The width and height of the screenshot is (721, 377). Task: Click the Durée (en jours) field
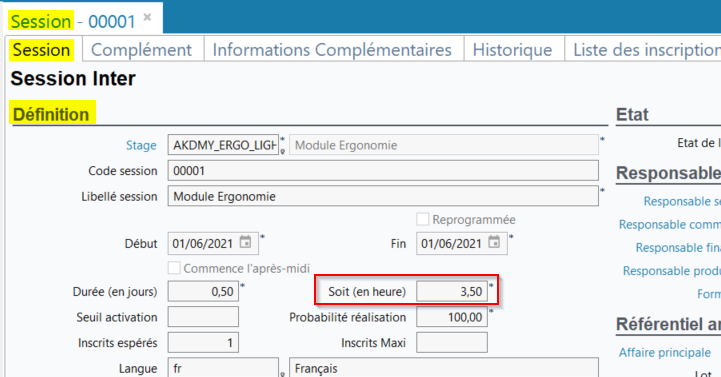(203, 291)
